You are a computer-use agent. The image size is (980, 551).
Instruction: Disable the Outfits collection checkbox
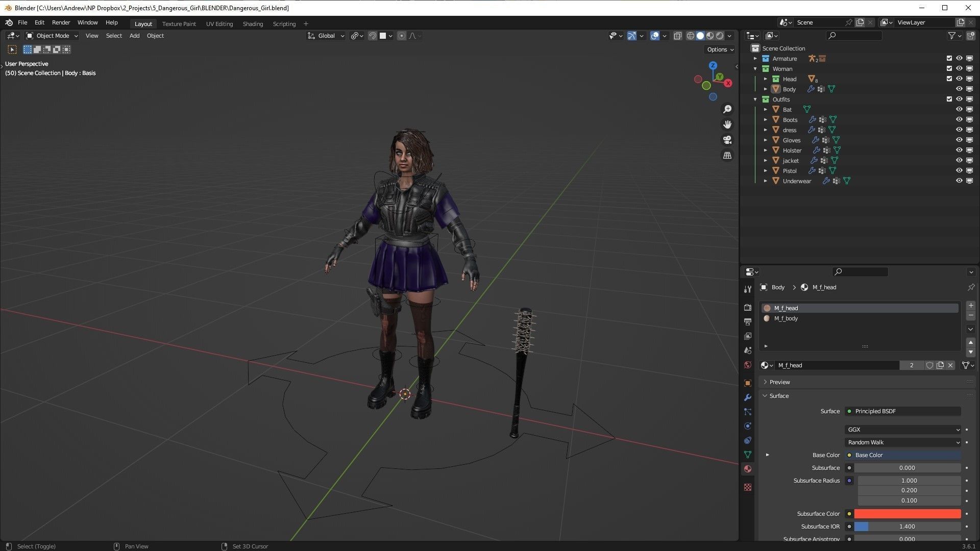pyautogui.click(x=949, y=99)
